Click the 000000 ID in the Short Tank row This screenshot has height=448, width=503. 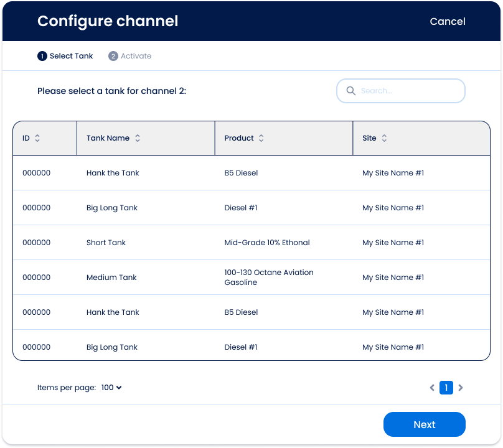coord(36,243)
